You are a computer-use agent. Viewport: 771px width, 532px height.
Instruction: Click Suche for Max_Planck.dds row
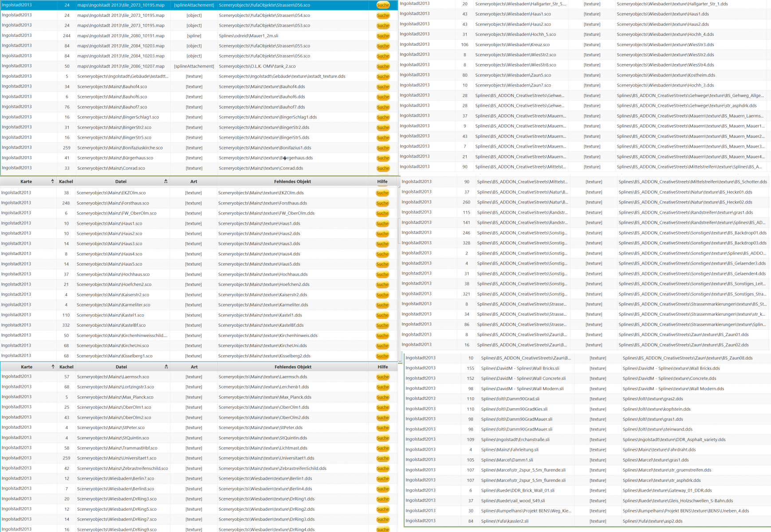[383, 397]
